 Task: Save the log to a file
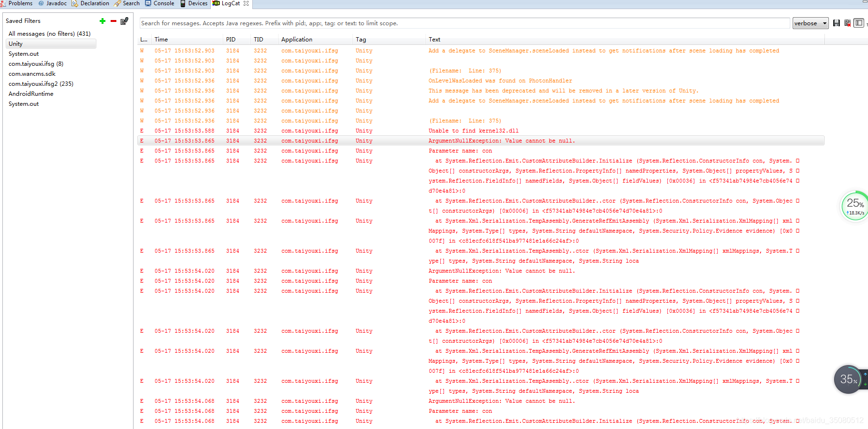pos(836,22)
